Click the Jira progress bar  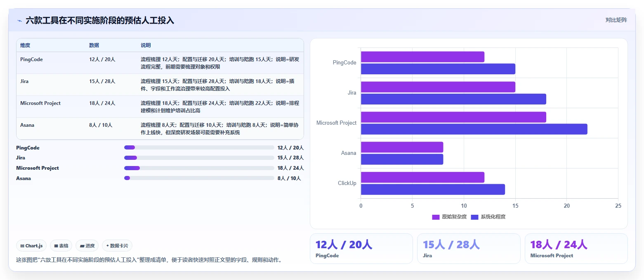coord(199,158)
